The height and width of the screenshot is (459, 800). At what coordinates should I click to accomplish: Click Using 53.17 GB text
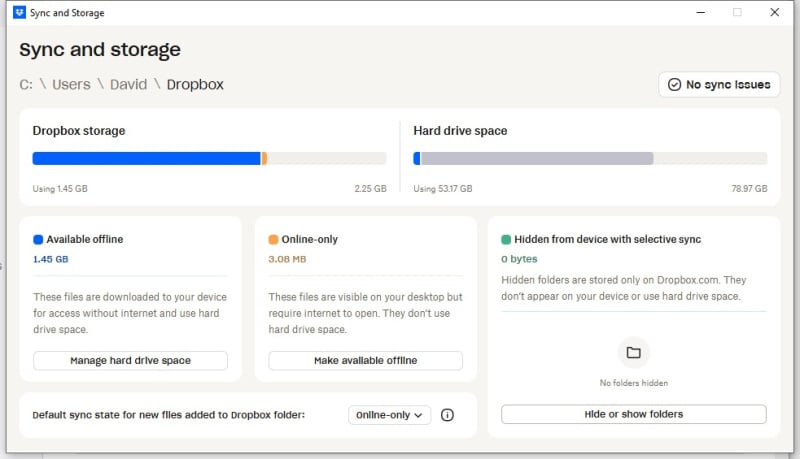pos(442,189)
